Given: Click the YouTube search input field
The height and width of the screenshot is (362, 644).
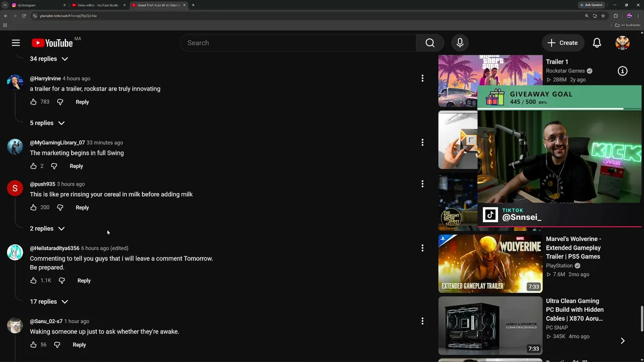Looking at the screenshot, I should click(x=298, y=43).
